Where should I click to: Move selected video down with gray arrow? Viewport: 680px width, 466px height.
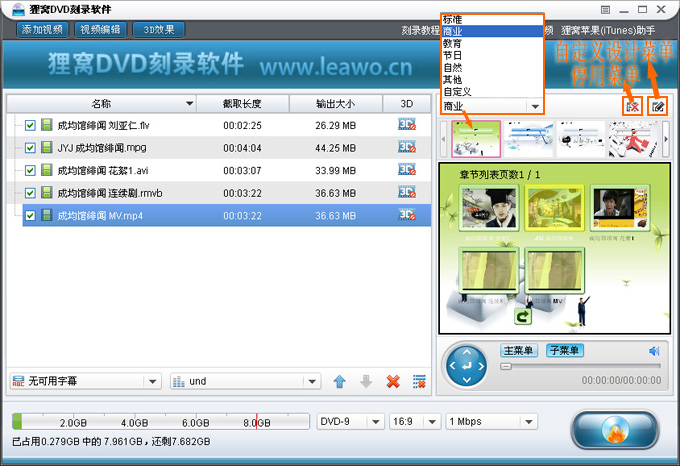[x=366, y=381]
